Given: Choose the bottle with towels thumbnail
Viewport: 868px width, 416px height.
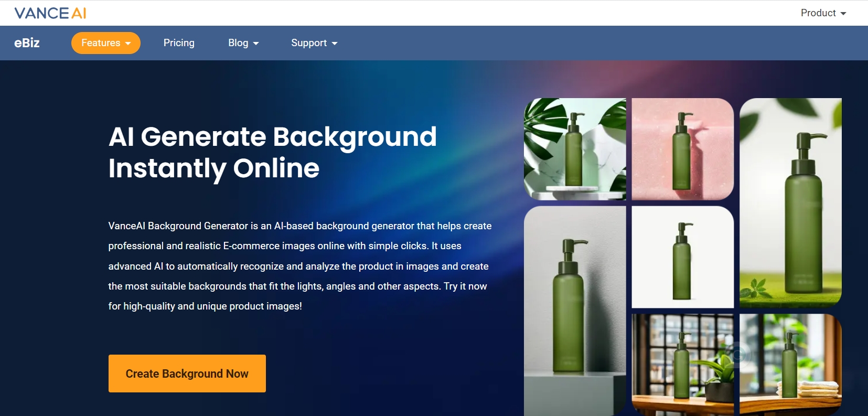Looking at the screenshot, I should pos(790,365).
